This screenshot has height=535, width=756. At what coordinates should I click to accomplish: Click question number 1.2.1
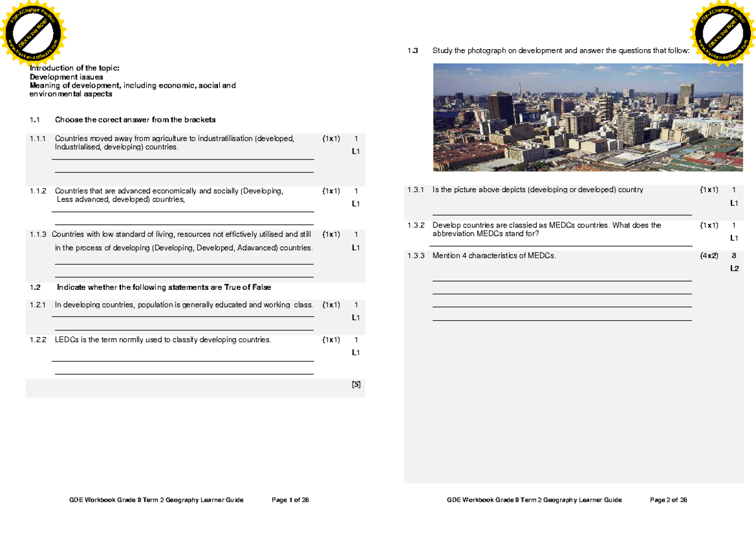[x=38, y=305]
